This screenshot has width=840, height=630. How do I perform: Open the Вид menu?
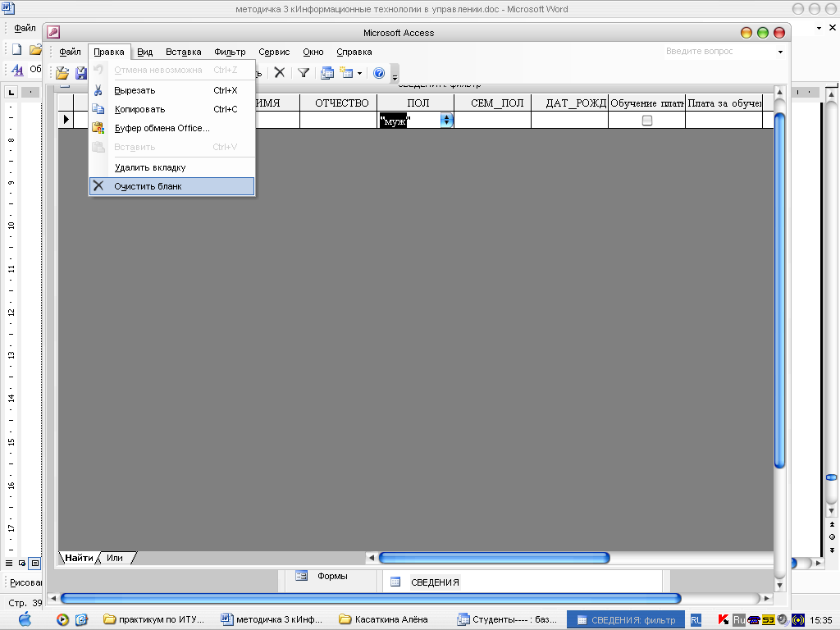(x=144, y=52)
